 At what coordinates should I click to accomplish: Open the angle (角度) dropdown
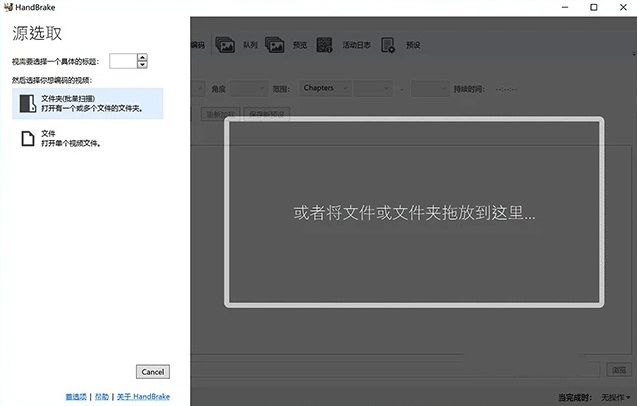click(249, 88)
